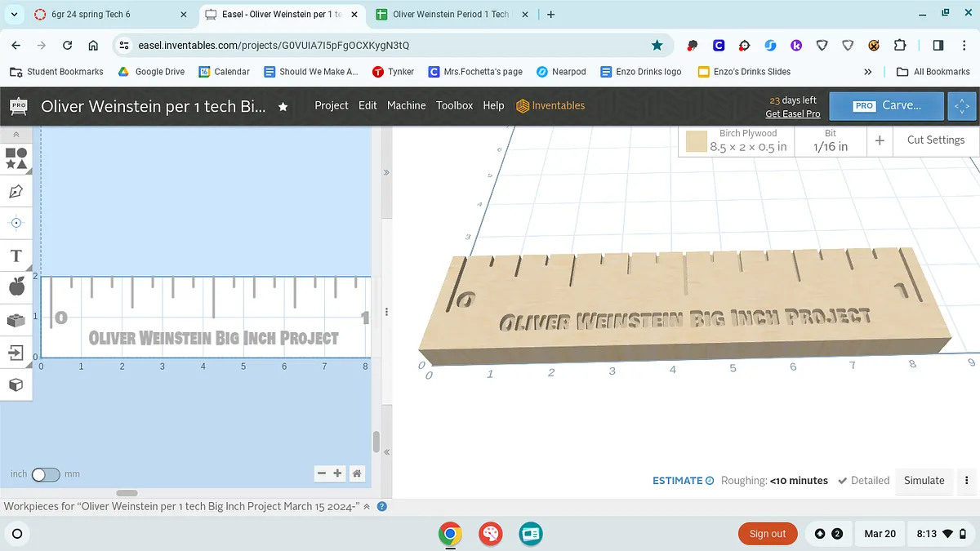
Task: Open the Machine menu
Action: click(x=406, y=105)
